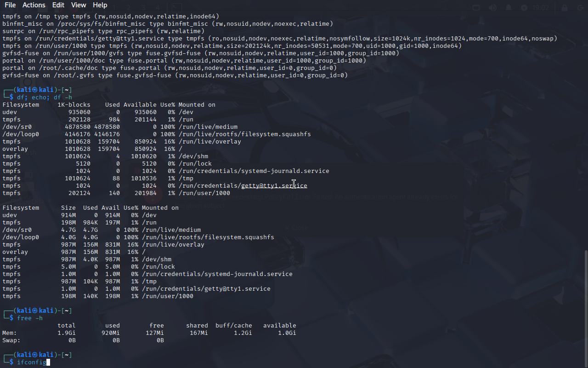Screen dimensions: 588x368
Task: Click the 'buff/cache' column header
Action: [x=234, y=326]
